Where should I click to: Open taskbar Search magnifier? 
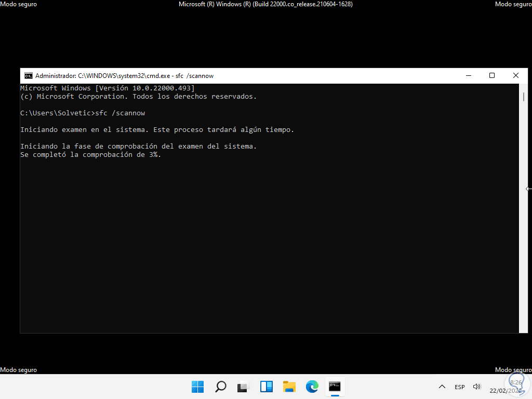point(221,387)
